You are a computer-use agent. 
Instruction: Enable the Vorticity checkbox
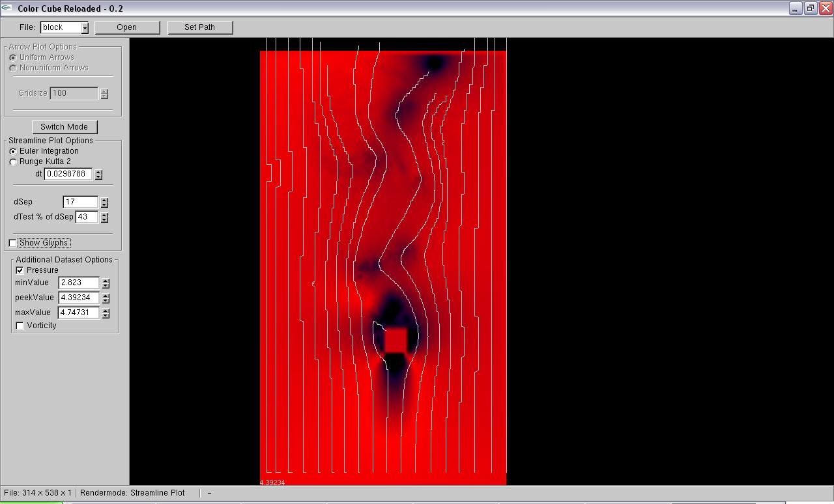click(x=20, y=326)
